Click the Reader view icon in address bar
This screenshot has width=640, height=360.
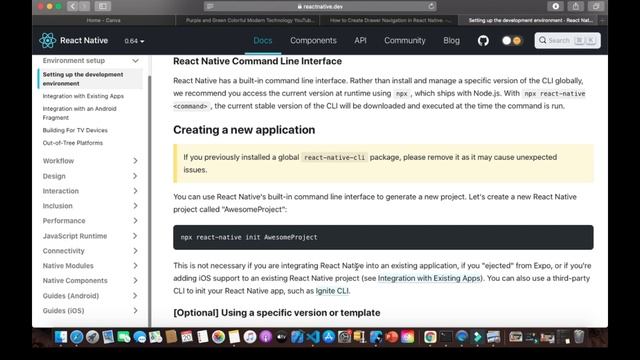coord(210,6)
